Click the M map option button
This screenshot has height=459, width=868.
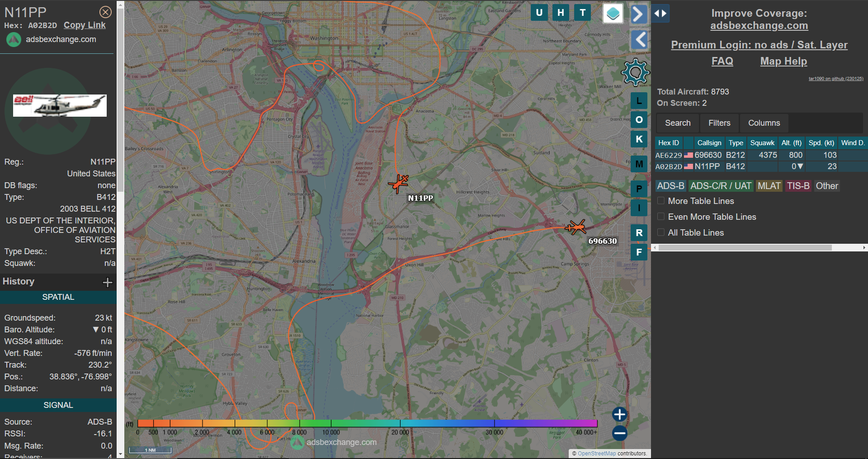point(639,164)
